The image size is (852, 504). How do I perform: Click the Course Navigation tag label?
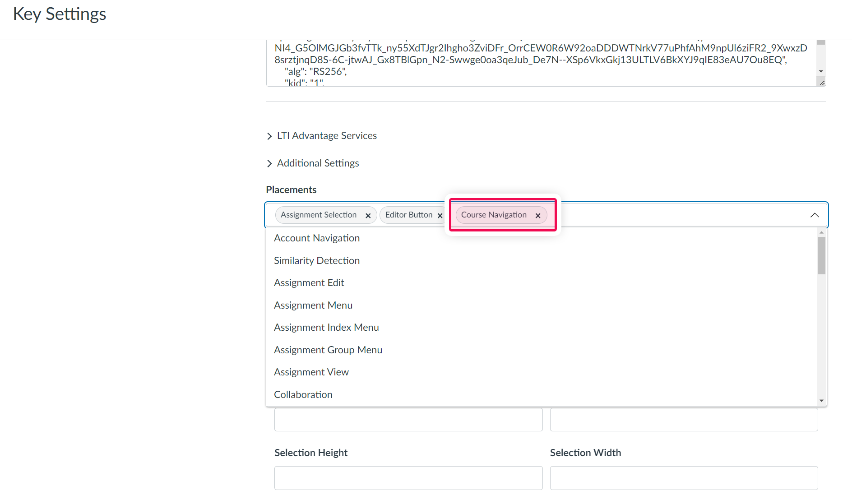(x=494, y=215)
